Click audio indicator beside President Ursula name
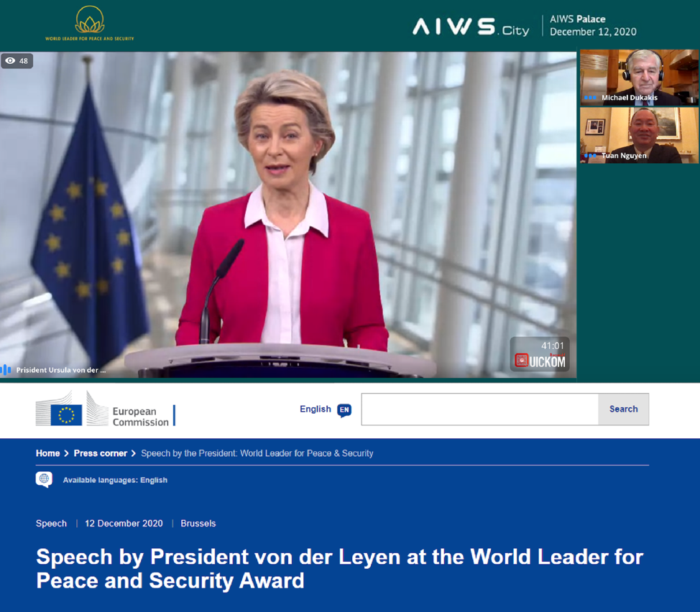 point(6,369)
